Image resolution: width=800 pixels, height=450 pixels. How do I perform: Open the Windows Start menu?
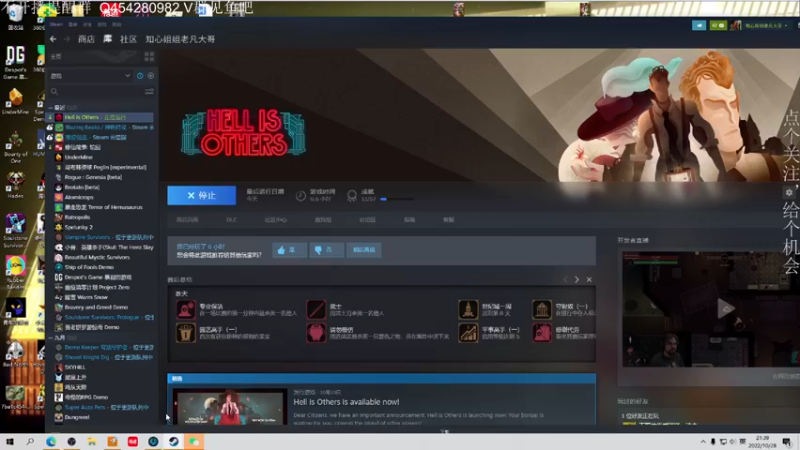tap(10, 441)
